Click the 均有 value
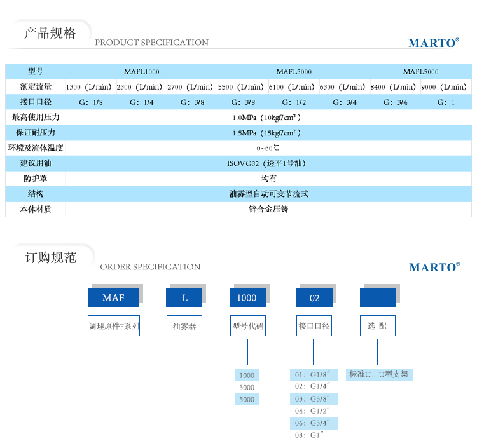 pos(268,179)
